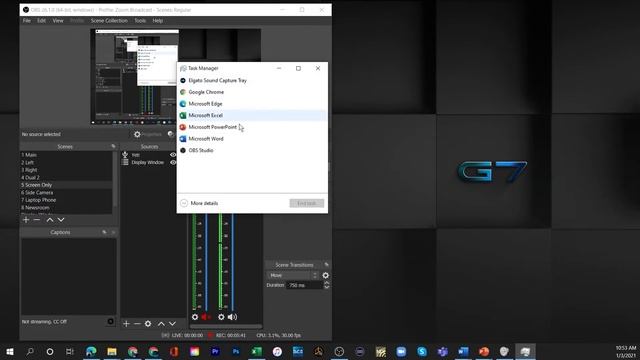
Task: Move the selected scene down
Action: [x=61, y=220]
